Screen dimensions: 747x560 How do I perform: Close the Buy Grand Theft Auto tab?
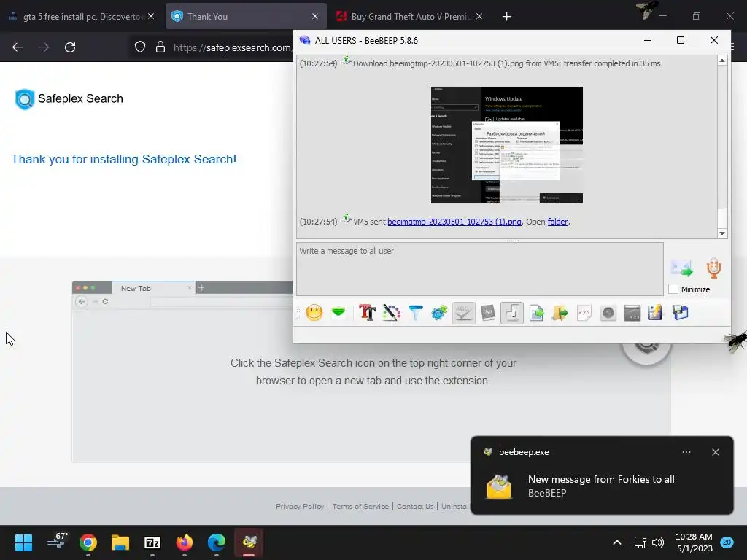point(479,16)
